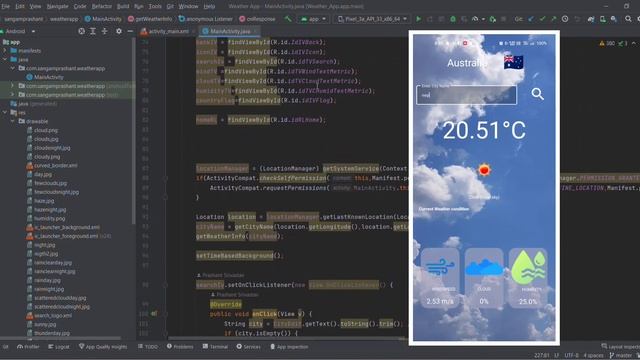The width and height of the screenshot is (640, 360).
Task: Expand all in the Project panel
Action: pyautogui.click(x=93, y=31)
